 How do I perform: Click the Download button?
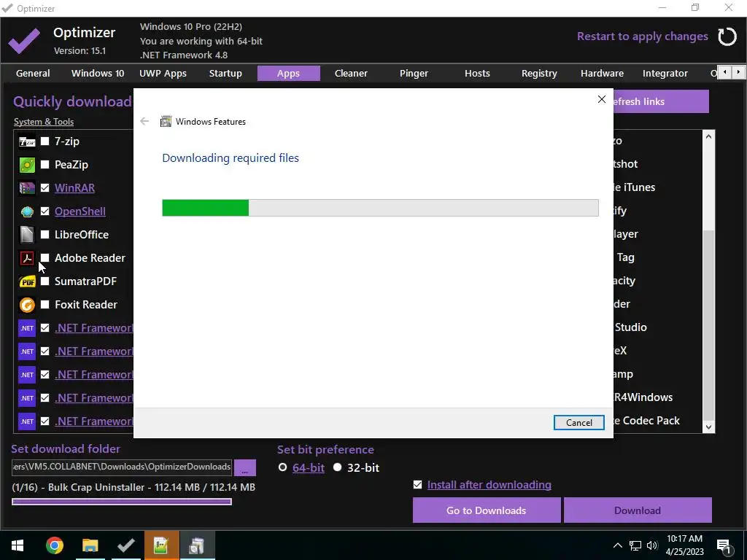pyautogui.click(x=638, y=510)
